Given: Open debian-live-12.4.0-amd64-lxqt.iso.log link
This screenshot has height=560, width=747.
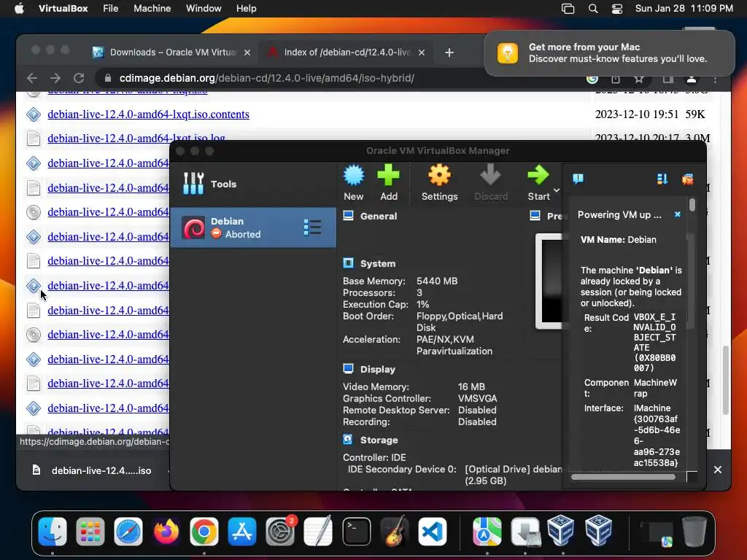Looking at the screenshot, I should [136, 138].
